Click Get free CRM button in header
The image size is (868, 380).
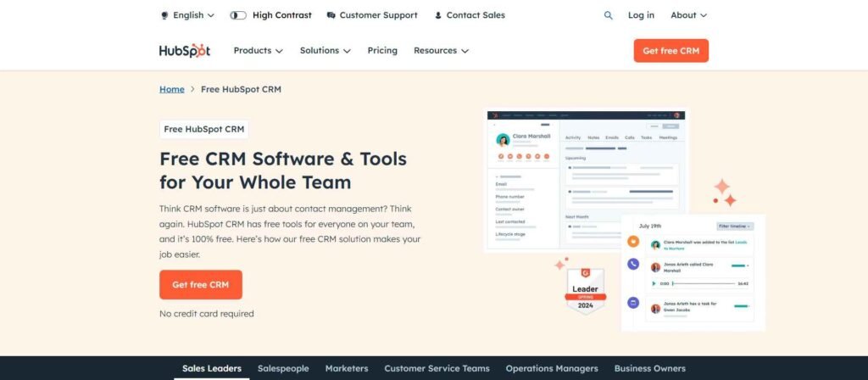coord(671,50)
